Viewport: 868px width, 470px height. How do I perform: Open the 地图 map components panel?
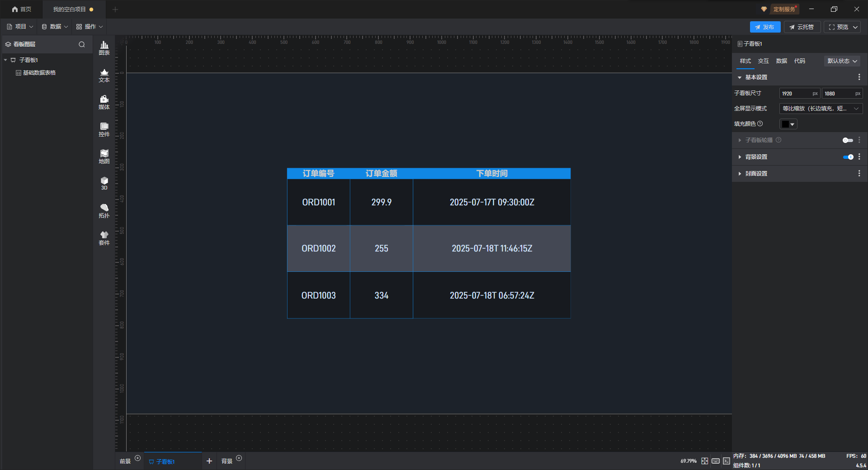[104, 157]
